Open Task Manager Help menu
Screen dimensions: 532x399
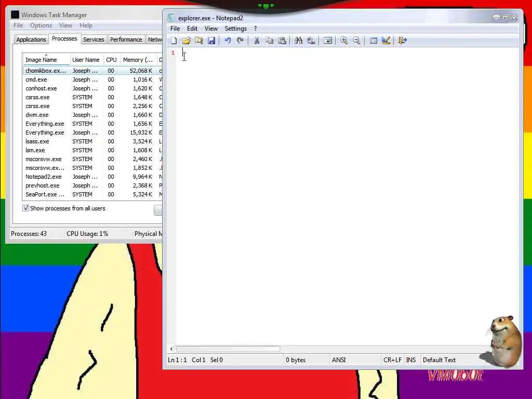point(86,25)
